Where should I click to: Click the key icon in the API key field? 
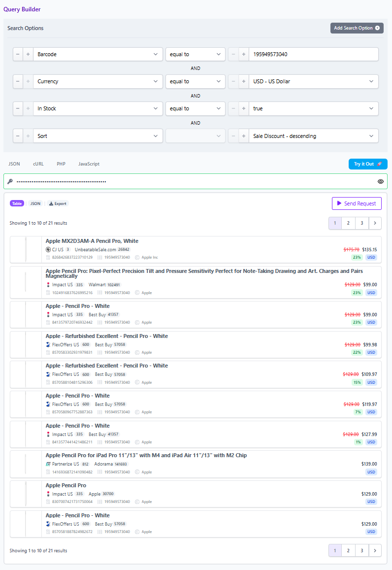pyautogui.click(x=10, y=181)
